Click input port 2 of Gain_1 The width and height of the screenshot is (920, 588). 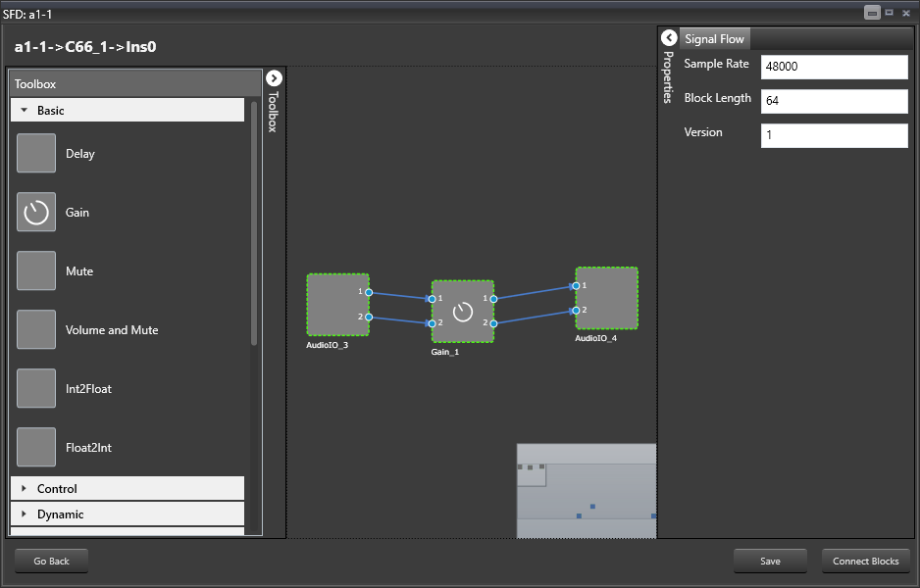[x=433, y=323]
